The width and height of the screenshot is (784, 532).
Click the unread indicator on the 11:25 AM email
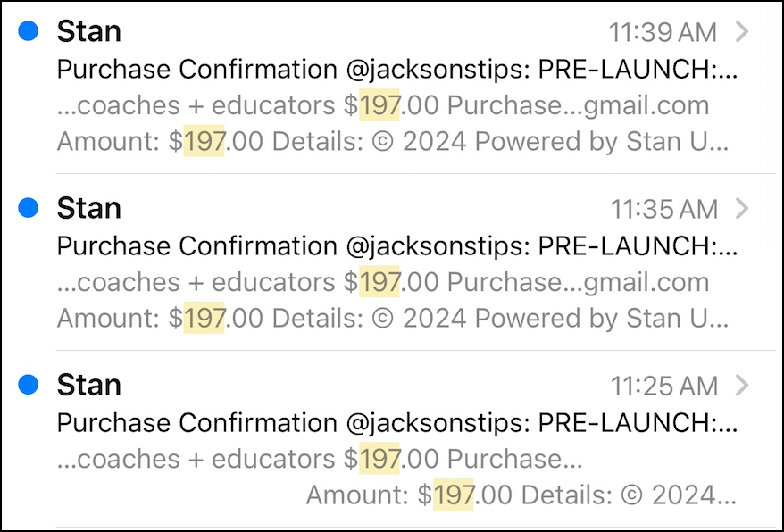29,385
